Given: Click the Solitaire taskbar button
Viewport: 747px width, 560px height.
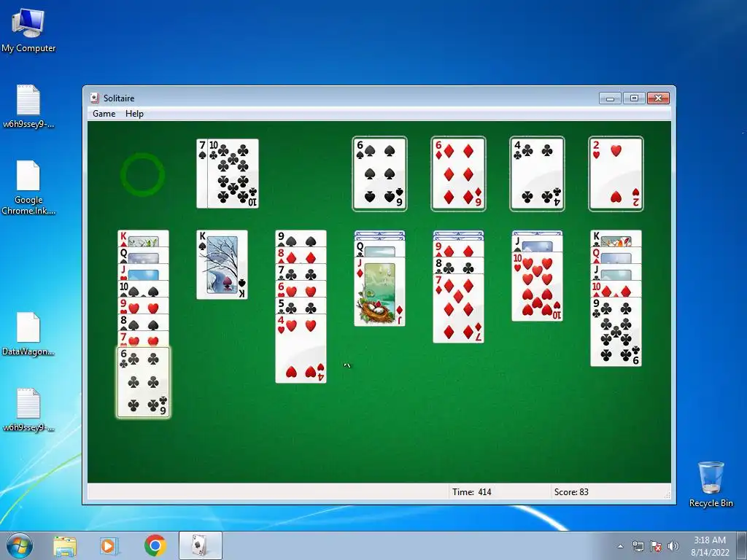Looking at the screenshot, I should [x=201, y=545].
